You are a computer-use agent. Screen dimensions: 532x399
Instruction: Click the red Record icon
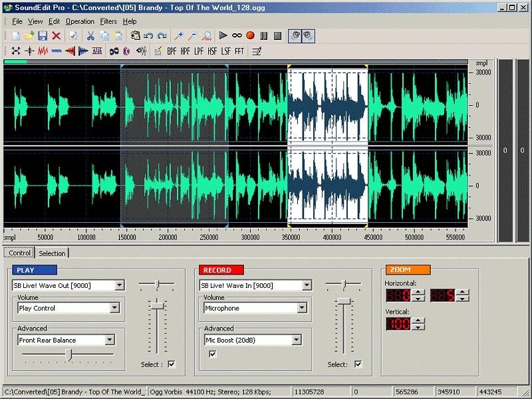point(249,36)
